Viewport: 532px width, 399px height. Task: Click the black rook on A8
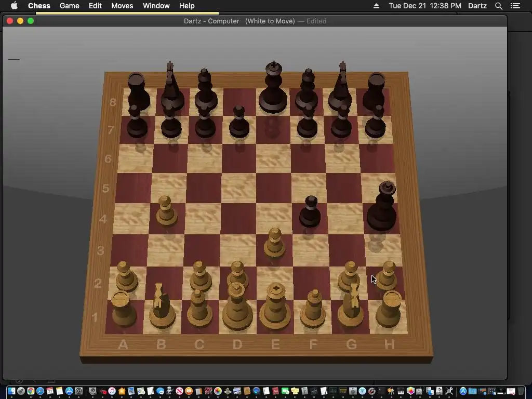138,91
